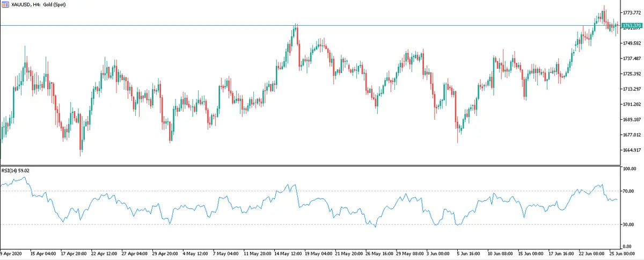Click the 14 May 12:00 time label
This screenshot has height=260, width=644.
pos(289,252)
